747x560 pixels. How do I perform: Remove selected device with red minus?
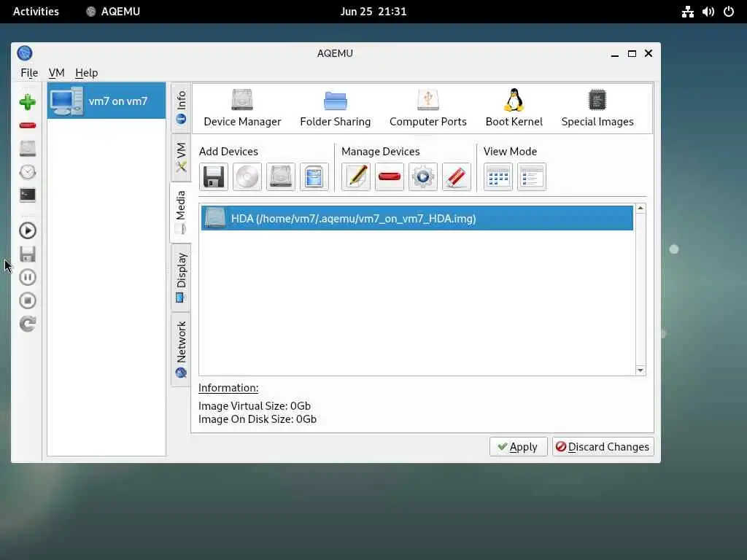tap(390, 176)
